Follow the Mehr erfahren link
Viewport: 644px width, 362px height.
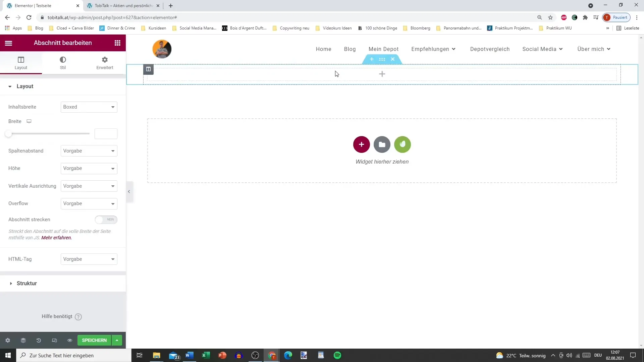(x=56, y=238)
